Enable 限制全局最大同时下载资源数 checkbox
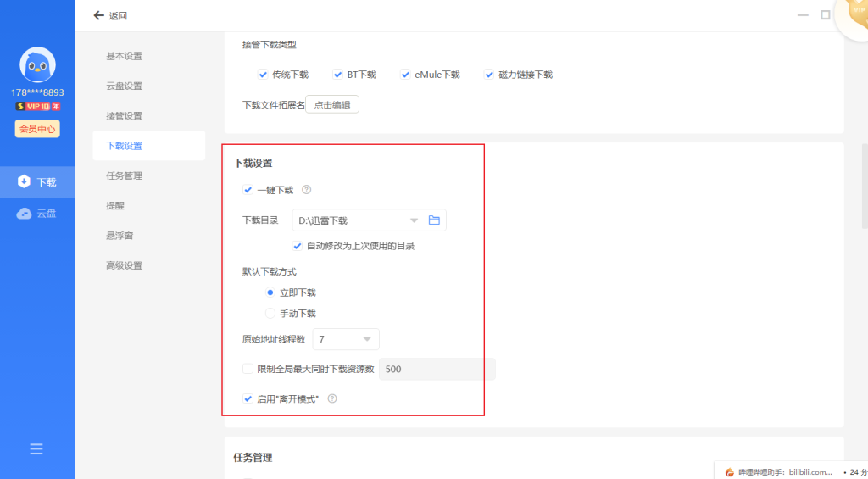Image resolution: width=868 pixels, height=479 pixels. (x=248, y=369)
